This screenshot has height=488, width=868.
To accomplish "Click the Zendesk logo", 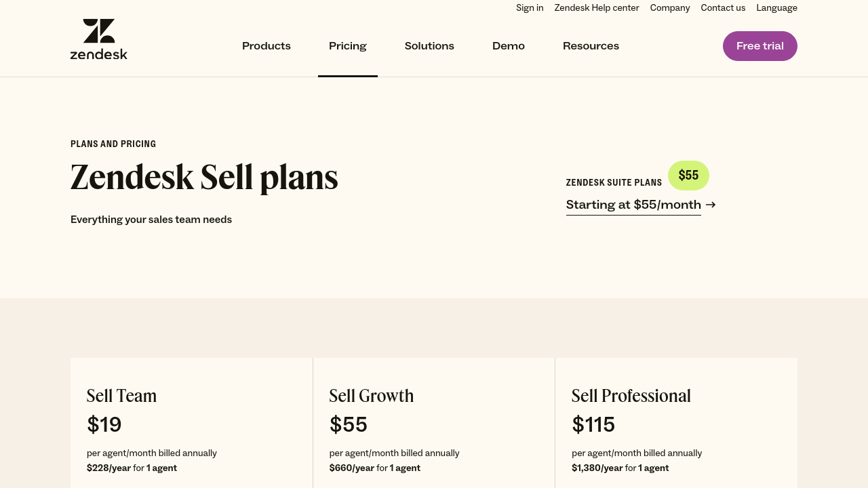I will [99, 39].
